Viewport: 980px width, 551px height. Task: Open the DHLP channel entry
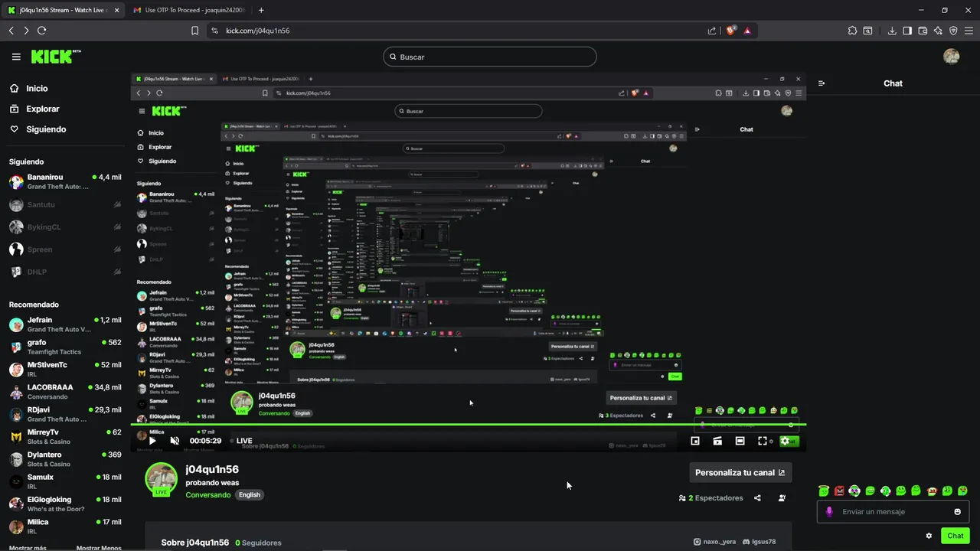point(65,272)
